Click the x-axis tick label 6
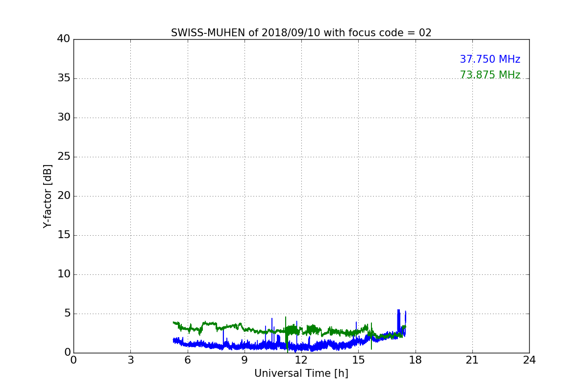 (x=187, y=360)
